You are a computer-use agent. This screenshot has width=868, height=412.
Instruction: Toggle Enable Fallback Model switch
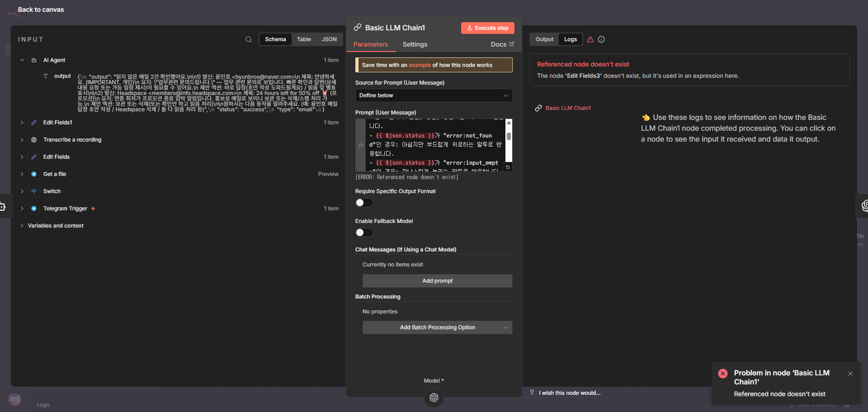tap(364, 232)
